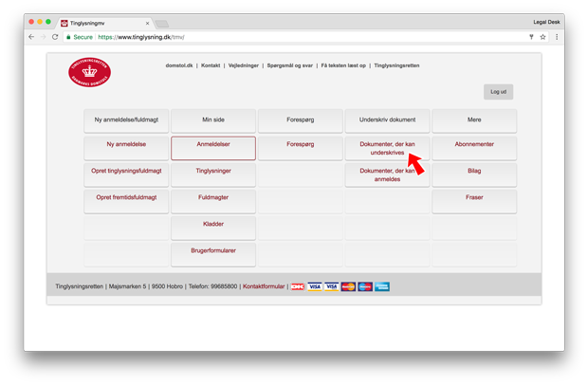Click the Log ud button

(x=498, y=92)
